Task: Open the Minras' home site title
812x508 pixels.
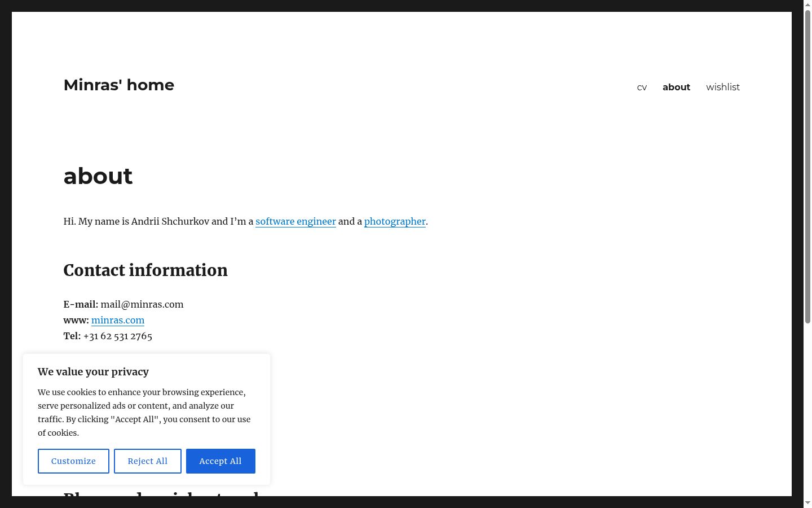Action: coord(119,85)
